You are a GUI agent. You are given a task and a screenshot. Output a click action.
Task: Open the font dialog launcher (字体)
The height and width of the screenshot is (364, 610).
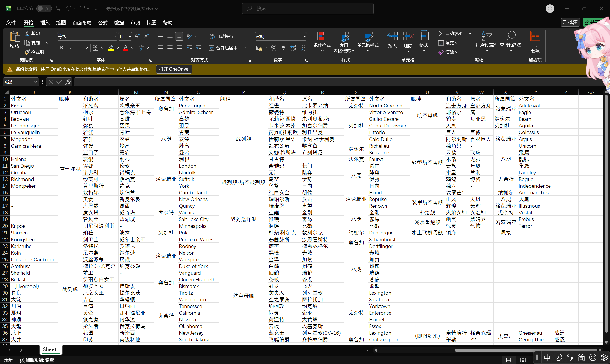pyautogui.click(x=150, y=60)
